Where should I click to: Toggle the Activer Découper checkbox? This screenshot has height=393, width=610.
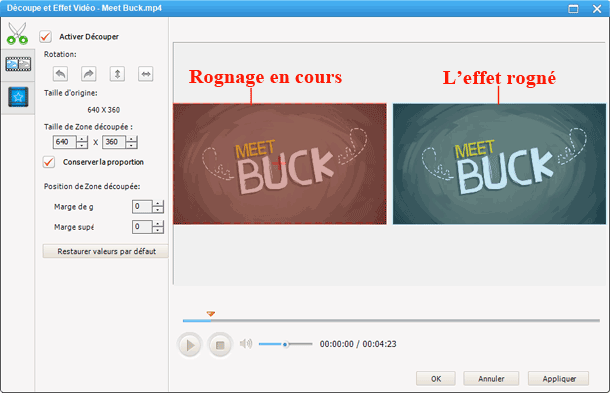(x=46, y=37)
